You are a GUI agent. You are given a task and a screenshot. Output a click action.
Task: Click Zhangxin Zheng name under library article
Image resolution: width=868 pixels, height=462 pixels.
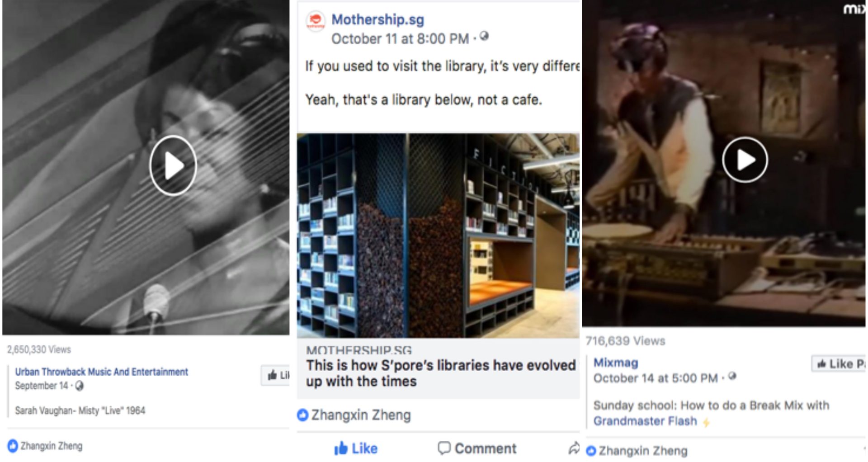(361, 415)
